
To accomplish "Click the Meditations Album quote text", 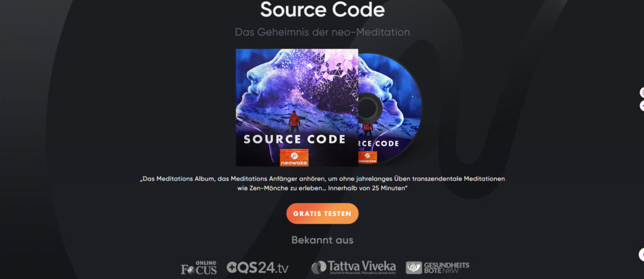I will click(x=323, y=183).
